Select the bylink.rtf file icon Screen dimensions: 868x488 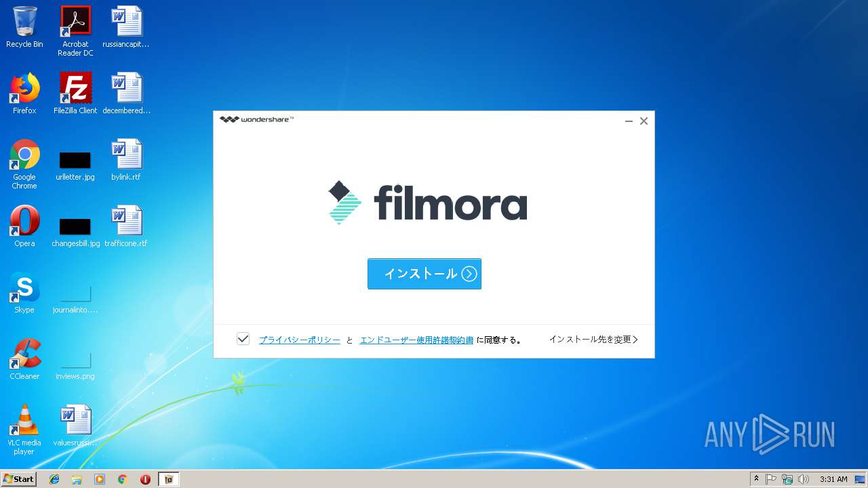(x=126, y=160)
